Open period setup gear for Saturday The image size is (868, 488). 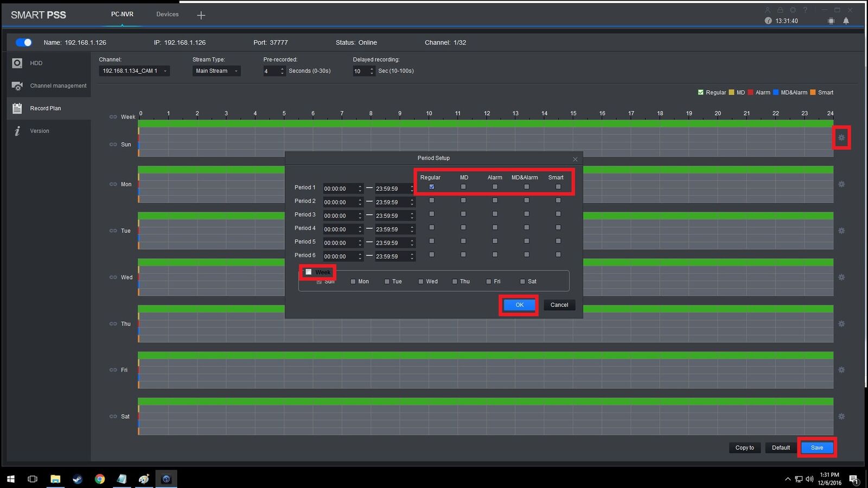(x=841, y=416)
